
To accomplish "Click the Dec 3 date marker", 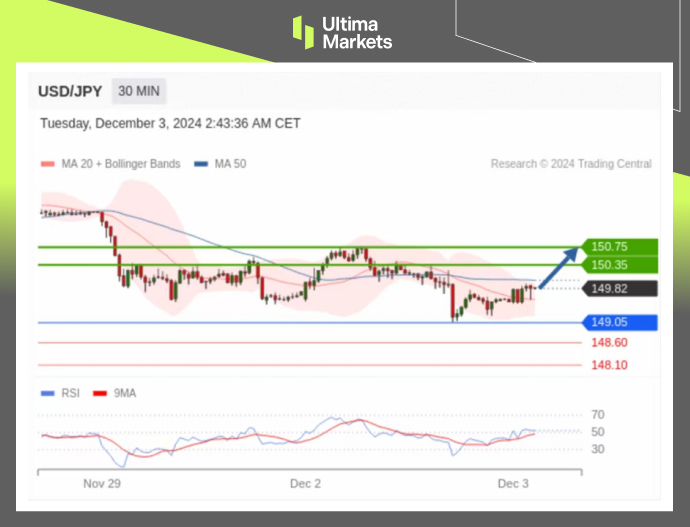I will tap(513, 484).
